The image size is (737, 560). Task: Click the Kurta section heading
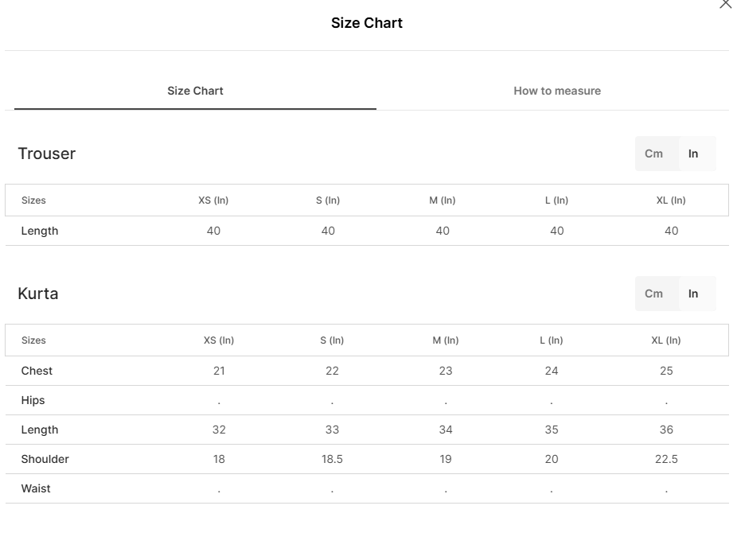[x=38, y=294]
